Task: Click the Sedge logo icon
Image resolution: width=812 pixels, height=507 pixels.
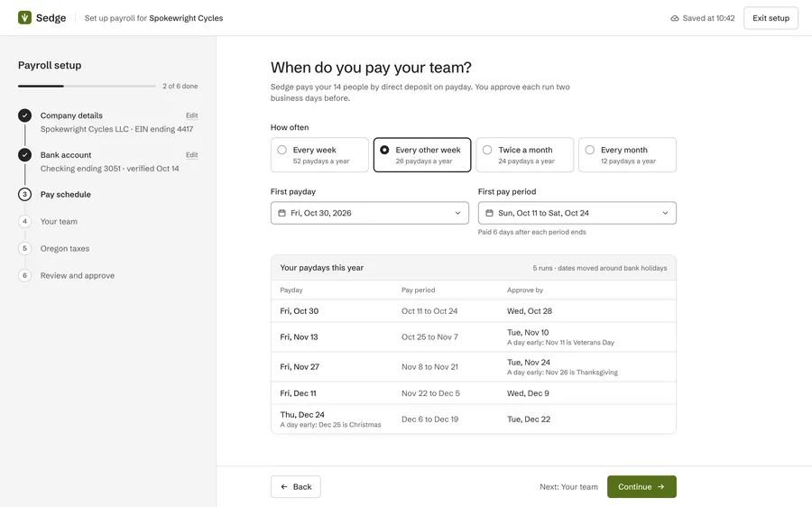Action: (x=24, y=18)
